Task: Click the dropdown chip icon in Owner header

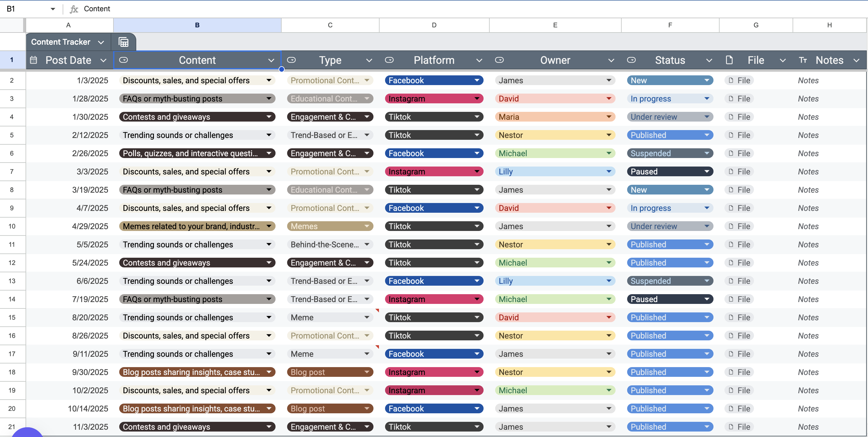Action: 499,60
